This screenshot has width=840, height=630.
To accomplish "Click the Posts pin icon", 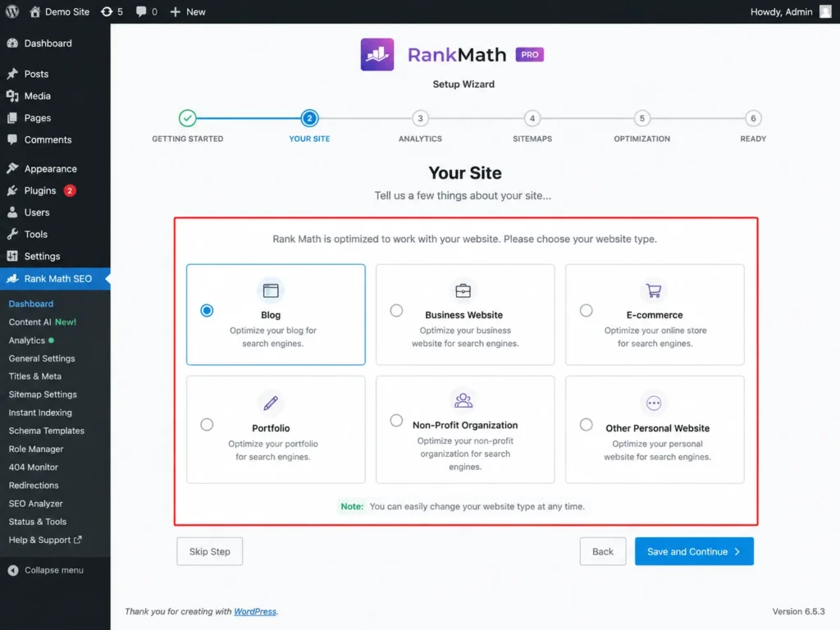I will 12,73.
